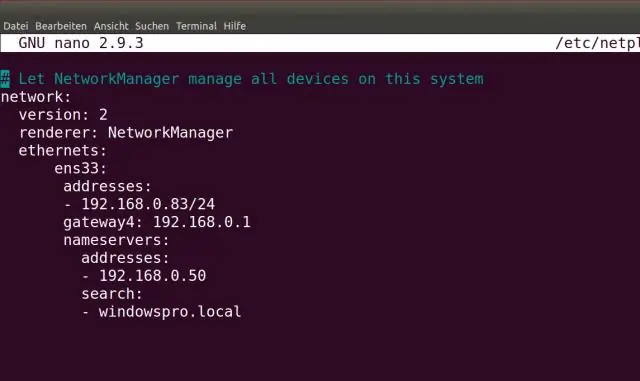Click the highlighted cursor on the # character
Screen dimensions: 640x381
[5, 79]
